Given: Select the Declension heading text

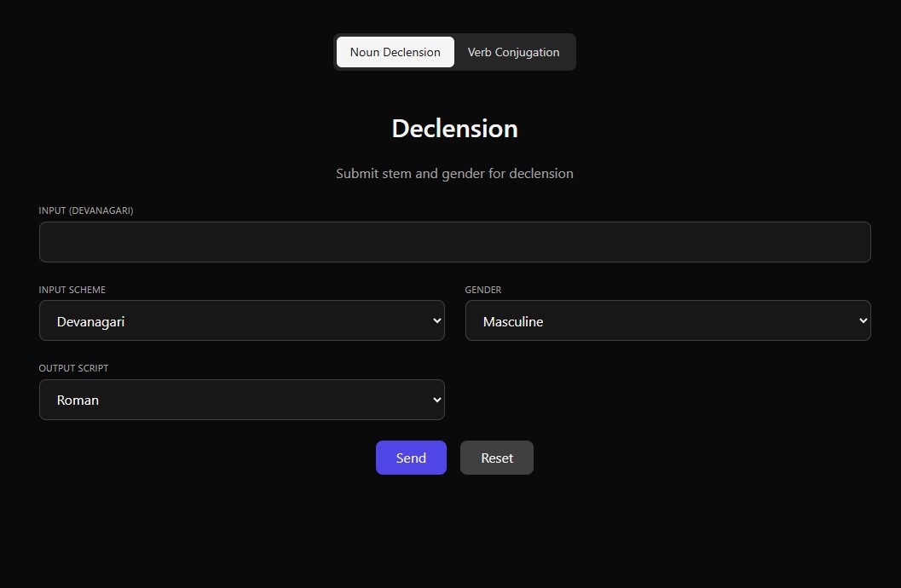Looking at the screenshot, I should (454, 129).
